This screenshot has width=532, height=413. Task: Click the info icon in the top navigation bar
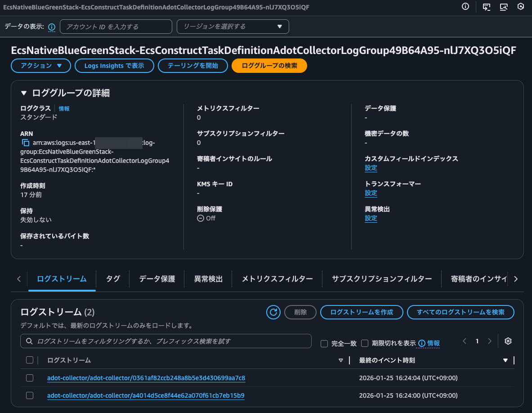coord(465,7)
